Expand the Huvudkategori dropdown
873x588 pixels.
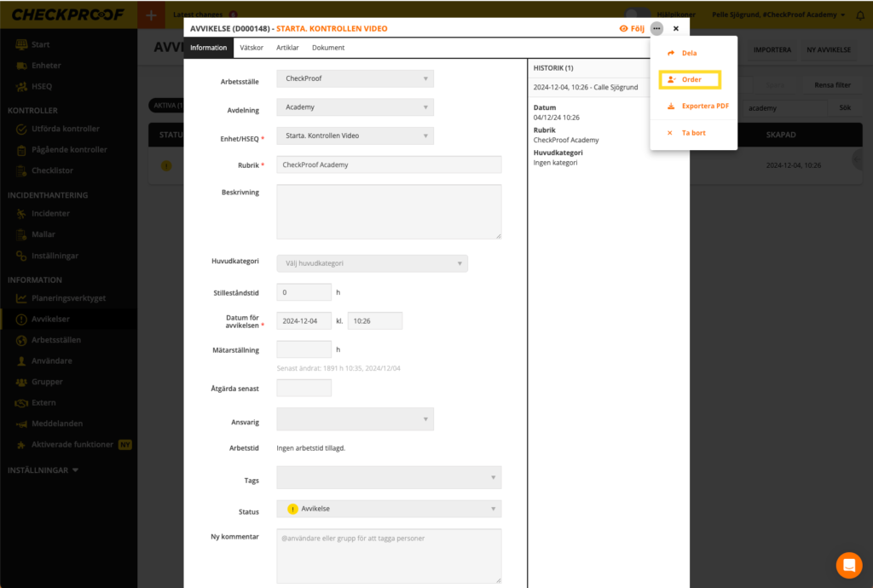pyautogui.click(x=372, y=263)
